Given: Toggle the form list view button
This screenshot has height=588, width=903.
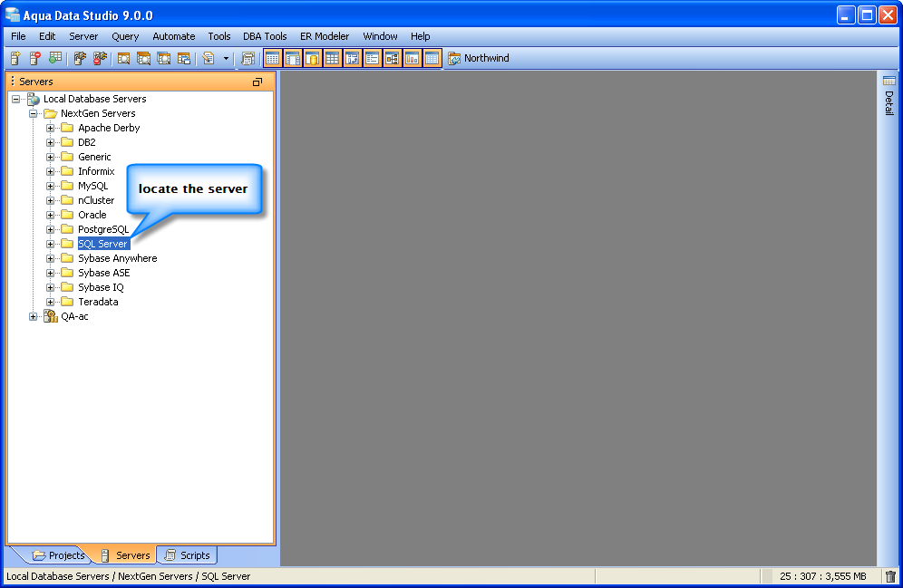Looking at the screenshot, I should click(x=372, y=58).
